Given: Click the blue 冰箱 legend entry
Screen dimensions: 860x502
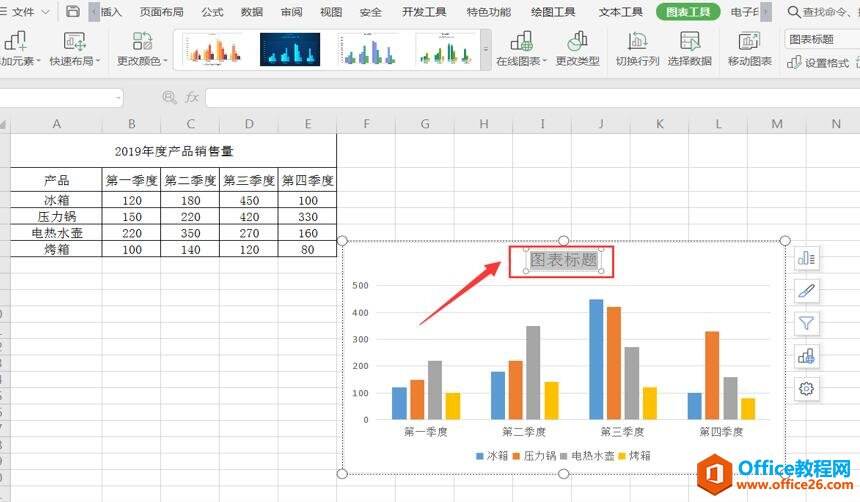Looking at the screenshot, I should click(x=492, y=456).
